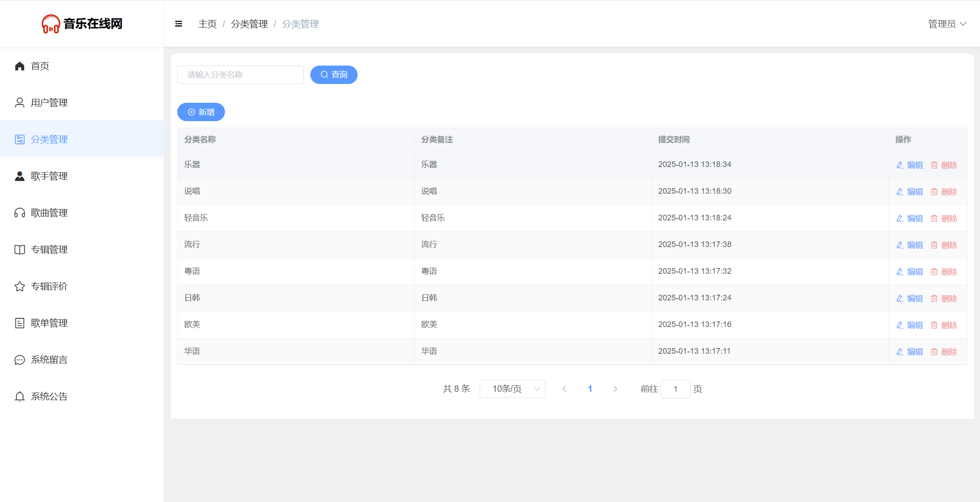Click the headphone icon for 歌曲管理
The image size is (980, 502).
(x=20, y=213)
